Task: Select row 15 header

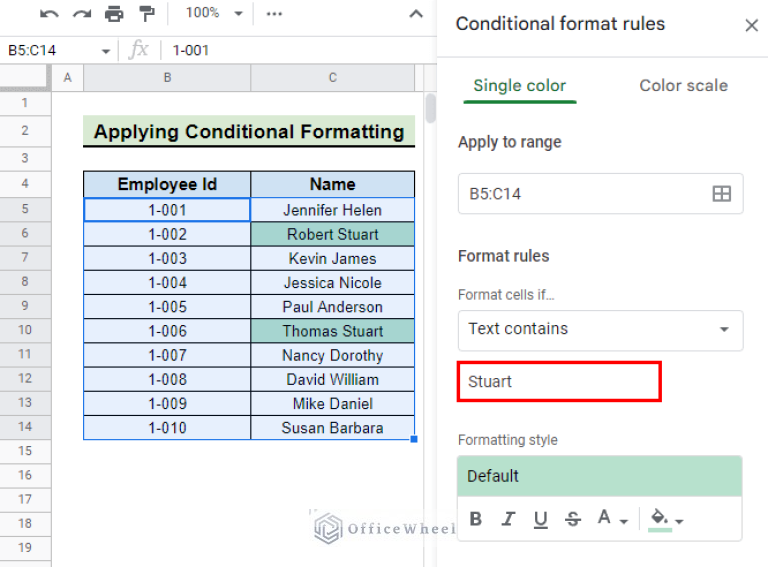Action: click(x=25, y=451)
